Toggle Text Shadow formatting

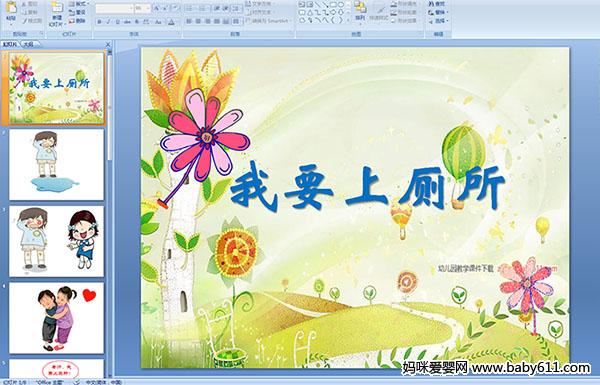pos(137,22)
